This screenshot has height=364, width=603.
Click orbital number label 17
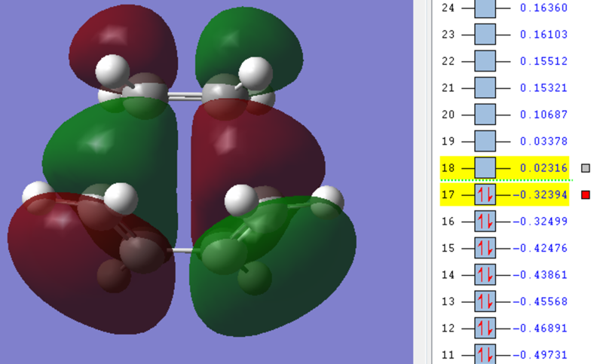(x=448, y=195)
